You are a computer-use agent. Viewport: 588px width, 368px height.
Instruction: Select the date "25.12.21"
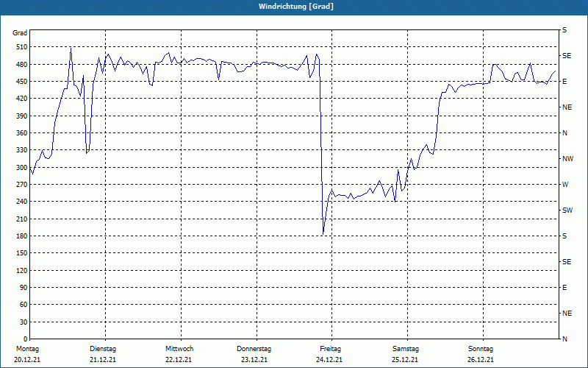pos(405,360)
